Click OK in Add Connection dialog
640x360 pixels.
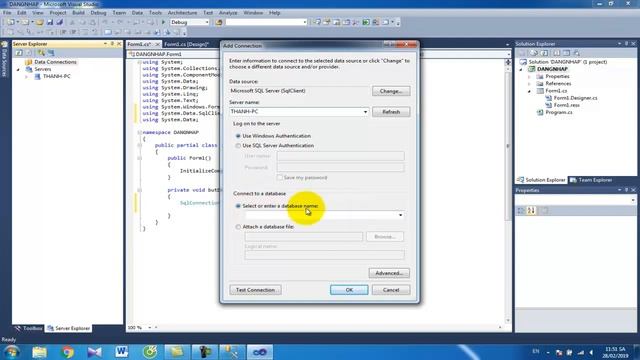(349, 290)
